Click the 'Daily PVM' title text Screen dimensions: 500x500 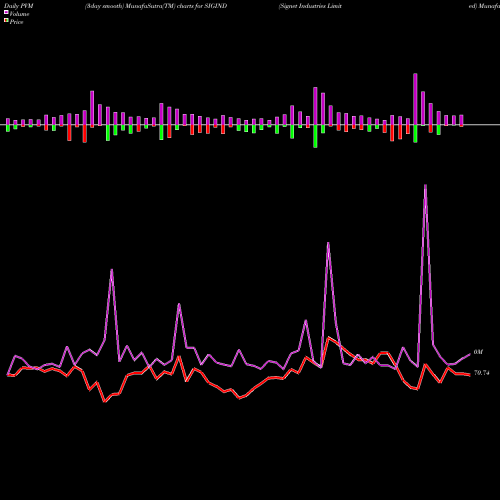(x=19, y=6)
